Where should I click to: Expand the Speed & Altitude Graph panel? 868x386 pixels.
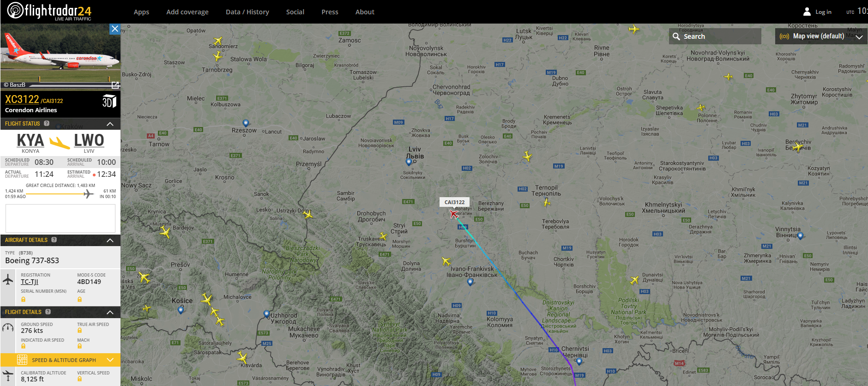click(x=60, y=360)
